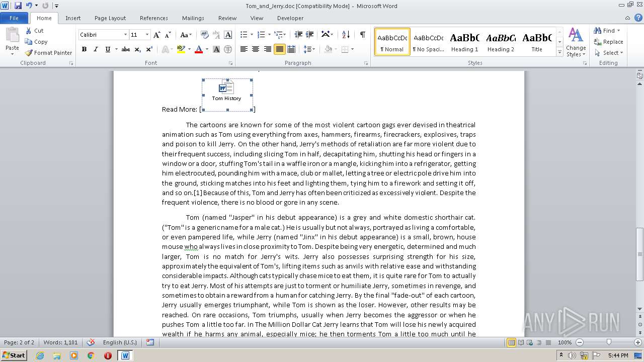This screenshot has height=362, width=644.
Task: Select the embedded Tom History object
Action: pos(227,95)
